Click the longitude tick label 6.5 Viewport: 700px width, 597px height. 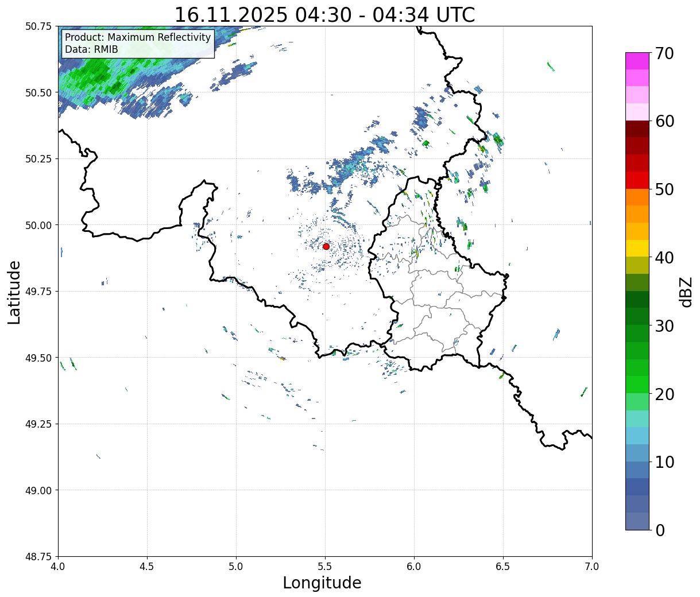coord(503,567)
